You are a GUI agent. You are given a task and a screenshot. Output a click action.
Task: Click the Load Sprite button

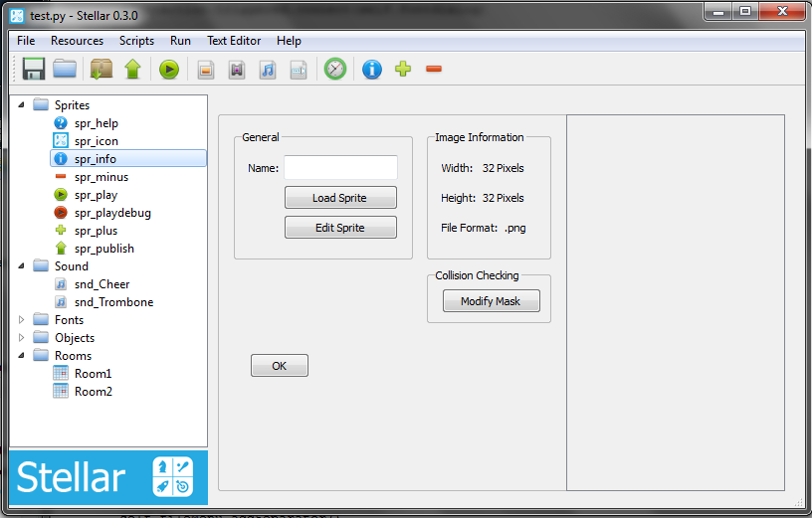340,198
